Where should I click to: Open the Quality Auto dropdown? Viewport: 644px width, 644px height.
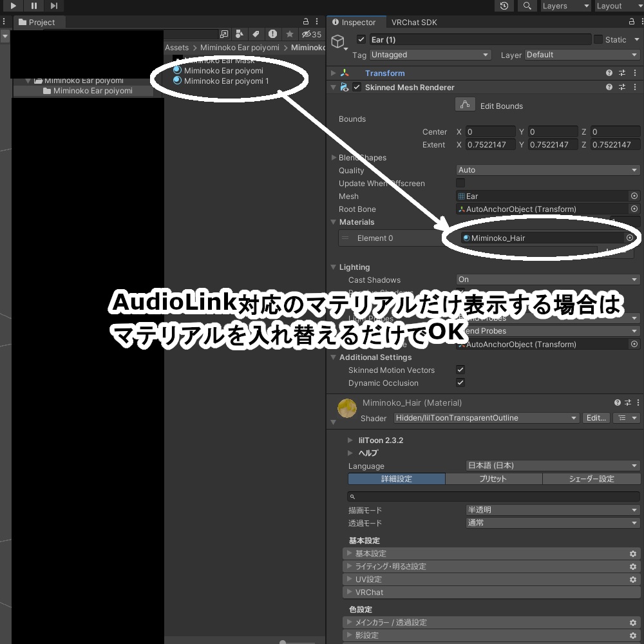(548, 170)
